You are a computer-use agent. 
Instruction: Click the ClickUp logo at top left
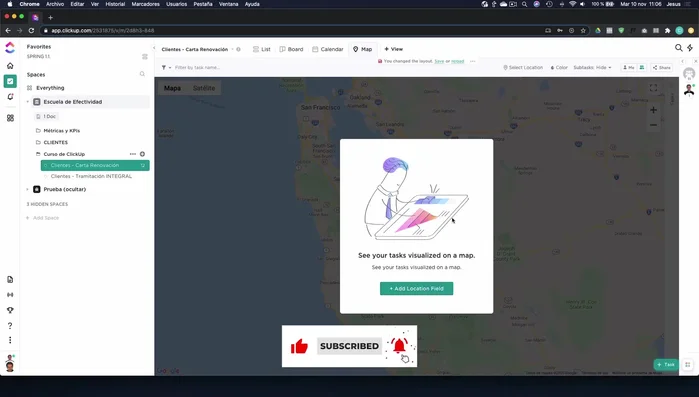click(x=10, y=47)
